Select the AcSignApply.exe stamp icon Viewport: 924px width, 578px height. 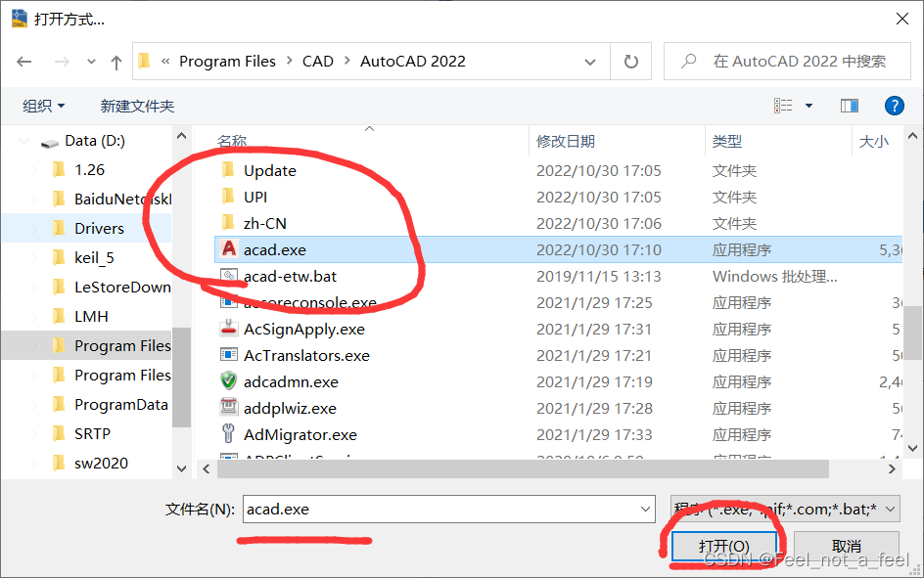(229, 329)
